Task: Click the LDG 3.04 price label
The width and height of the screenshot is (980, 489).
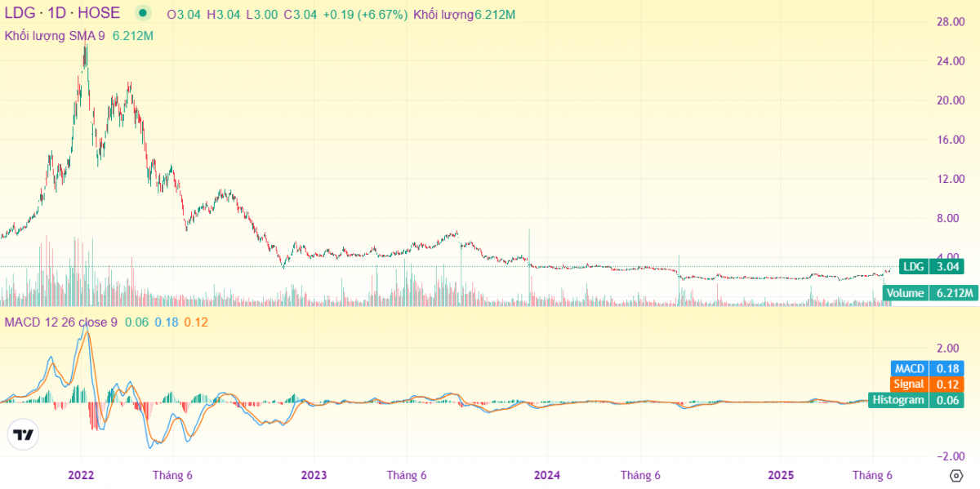Action: [x=932, y=266]
